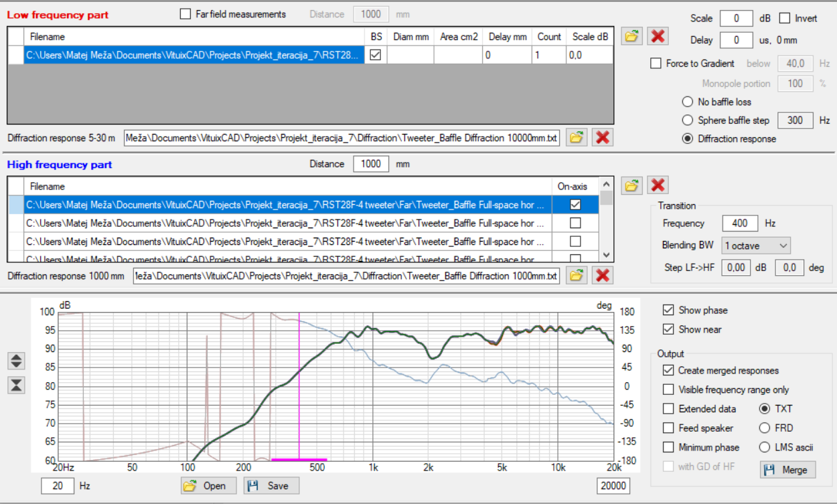Viewport: 837px width, 504px height.
Task: Click Diffraction response 1000 mm path field
Action: coord(346,276)
